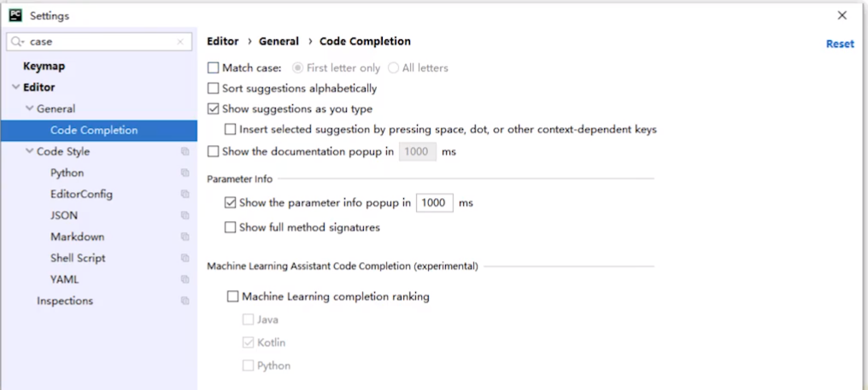Viewport: 868px width, 390px height.
Task: Click the project-level icon beside EditorConfig
Action: tap(185, 195)
